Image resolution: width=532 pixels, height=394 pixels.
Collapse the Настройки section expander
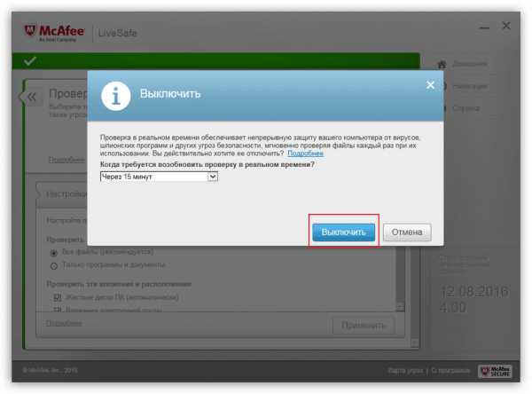[x=40, y=193]
